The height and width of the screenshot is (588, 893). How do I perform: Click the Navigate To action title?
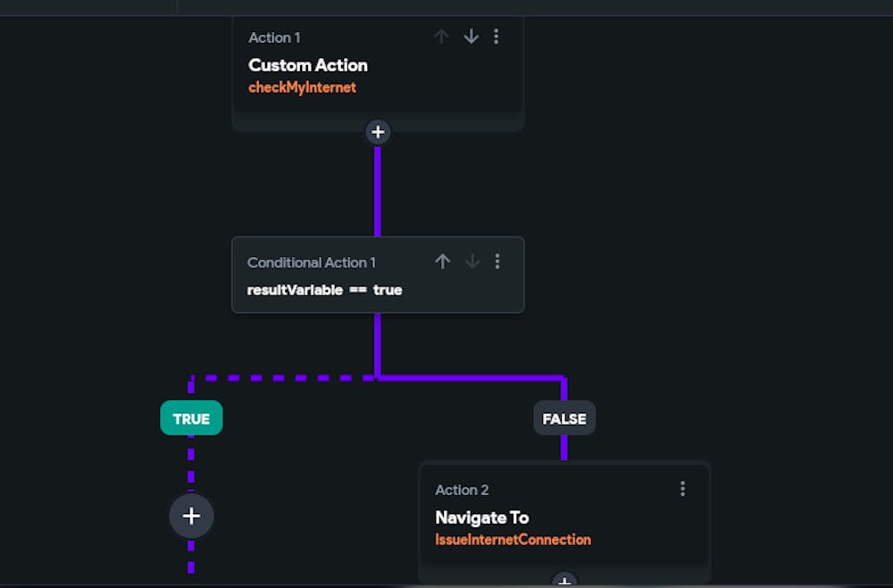click(x=482, y=518)
